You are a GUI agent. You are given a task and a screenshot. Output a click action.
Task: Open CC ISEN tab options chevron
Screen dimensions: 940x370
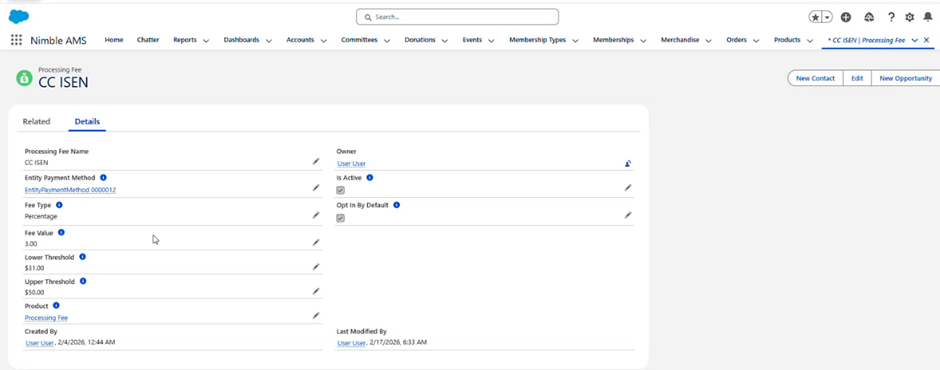point(915,40)
